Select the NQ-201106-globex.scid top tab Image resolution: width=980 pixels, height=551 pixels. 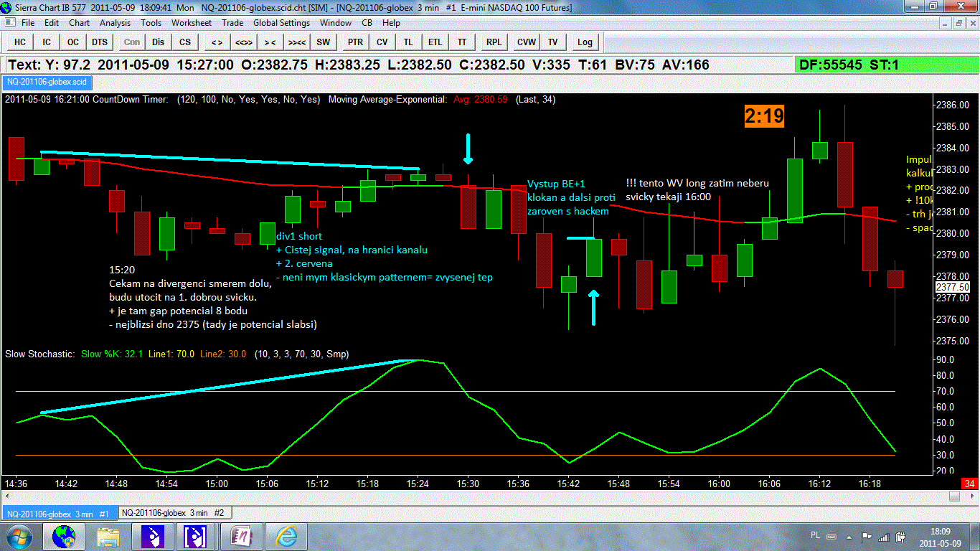coord(47,82)
